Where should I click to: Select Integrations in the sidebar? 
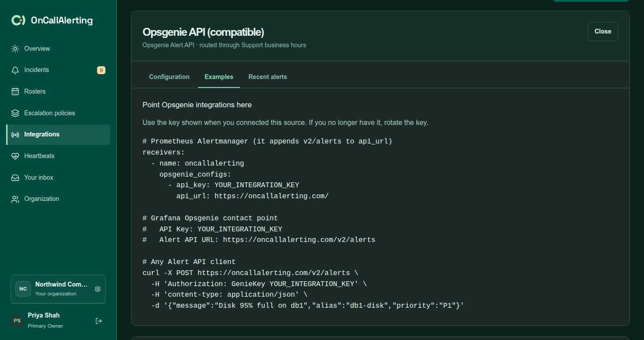58,135
